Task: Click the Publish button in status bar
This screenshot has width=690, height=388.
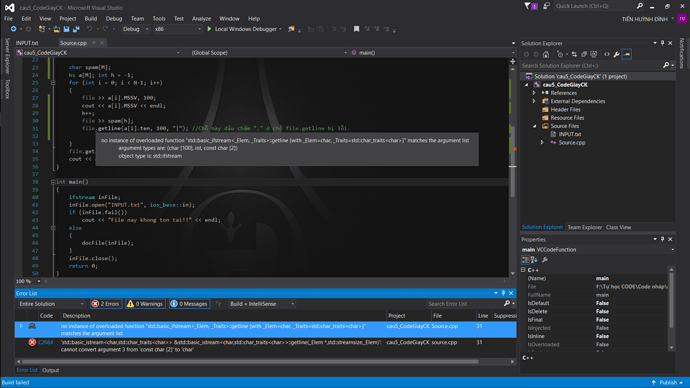Action: [668, 383]
